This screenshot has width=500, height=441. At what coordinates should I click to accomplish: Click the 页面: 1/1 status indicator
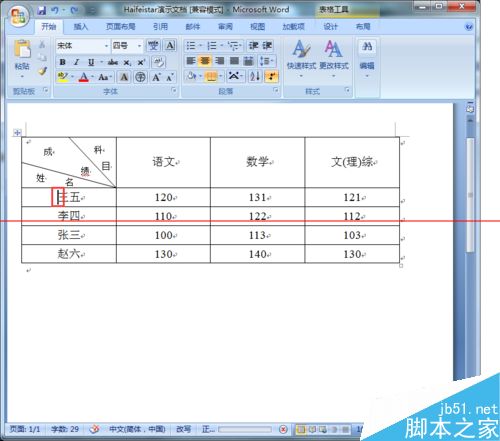click(25, 429)
